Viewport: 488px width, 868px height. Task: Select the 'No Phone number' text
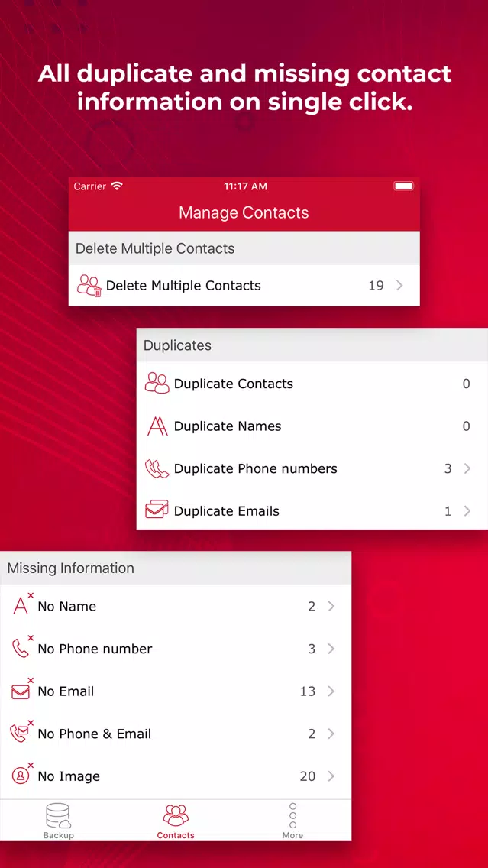pyautogui.click(x=95, y=649)
